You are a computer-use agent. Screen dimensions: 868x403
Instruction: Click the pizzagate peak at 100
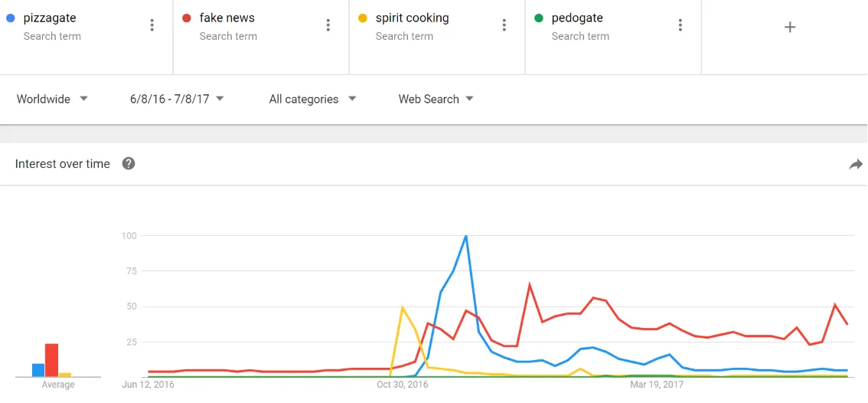[466, 236]
